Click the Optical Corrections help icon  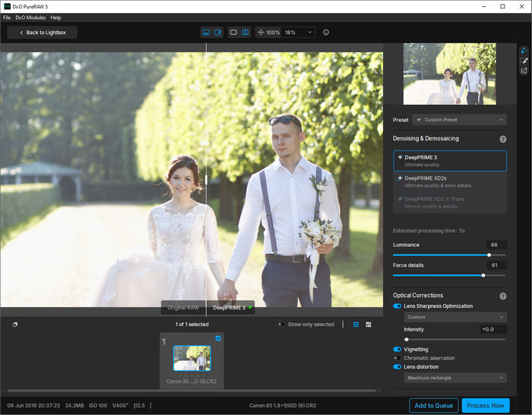(502, 296)
